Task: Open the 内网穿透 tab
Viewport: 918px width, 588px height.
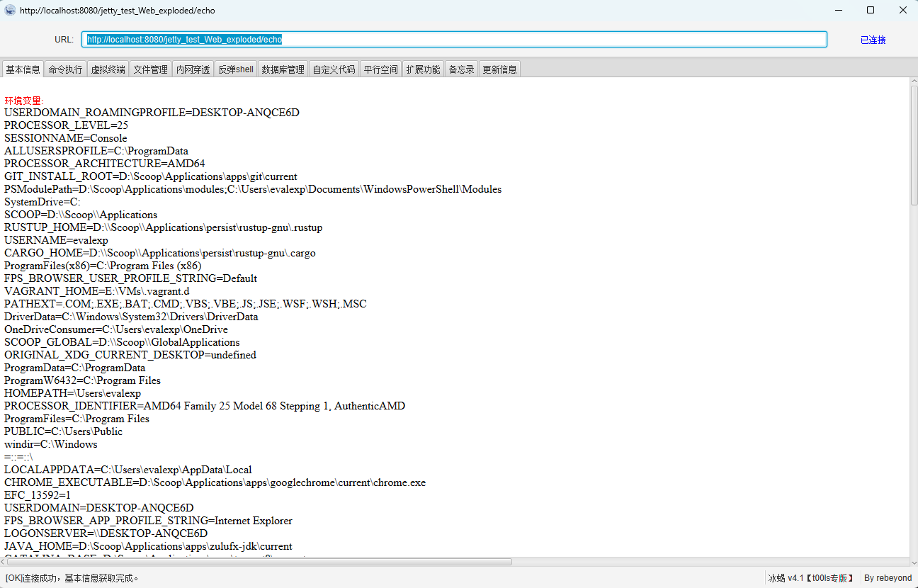Action: 193,69
